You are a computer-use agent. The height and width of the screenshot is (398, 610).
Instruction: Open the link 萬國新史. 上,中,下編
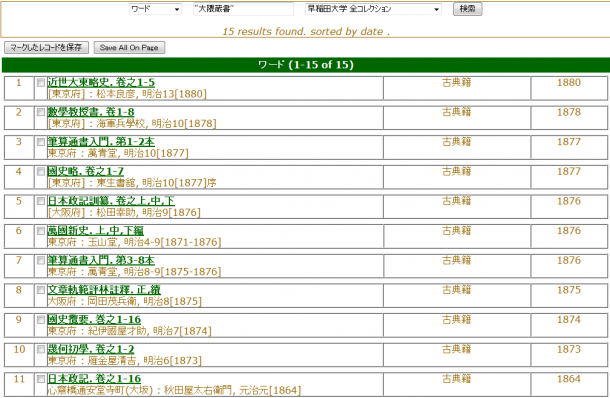click(95, 230)
